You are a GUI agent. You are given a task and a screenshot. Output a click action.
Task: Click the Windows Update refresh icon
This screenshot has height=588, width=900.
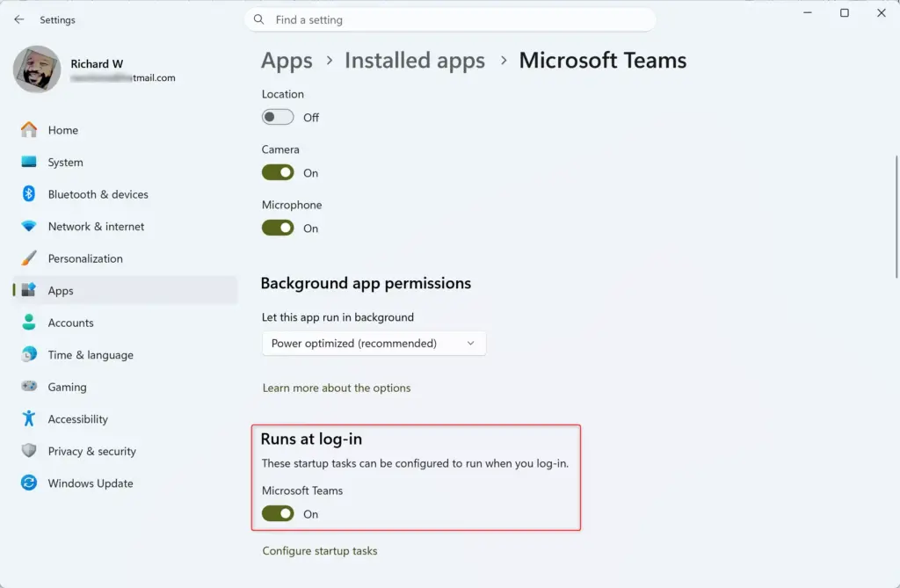[29, 483]
